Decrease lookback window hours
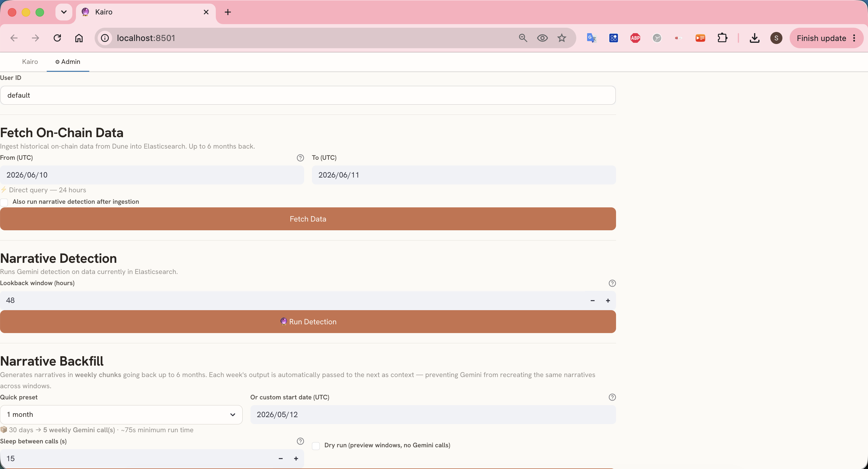 point(592,301)
